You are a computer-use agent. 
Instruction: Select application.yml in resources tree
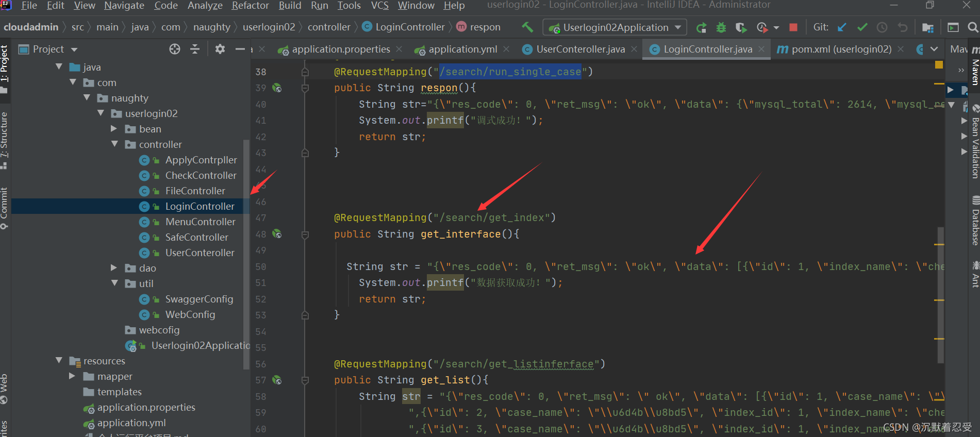pyautogui.click(x=131, y=423)
